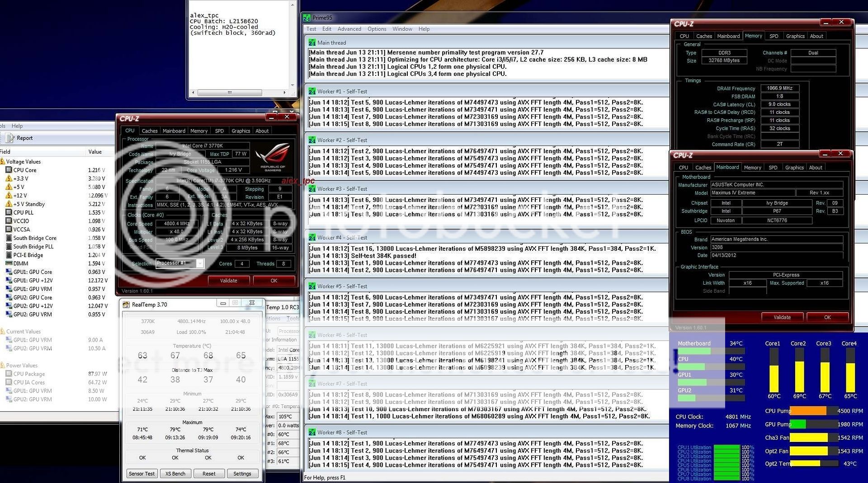The image size is (868, 483).
Task: Click the XS Bench button in RealTemp
Action: tap(175, 474)
